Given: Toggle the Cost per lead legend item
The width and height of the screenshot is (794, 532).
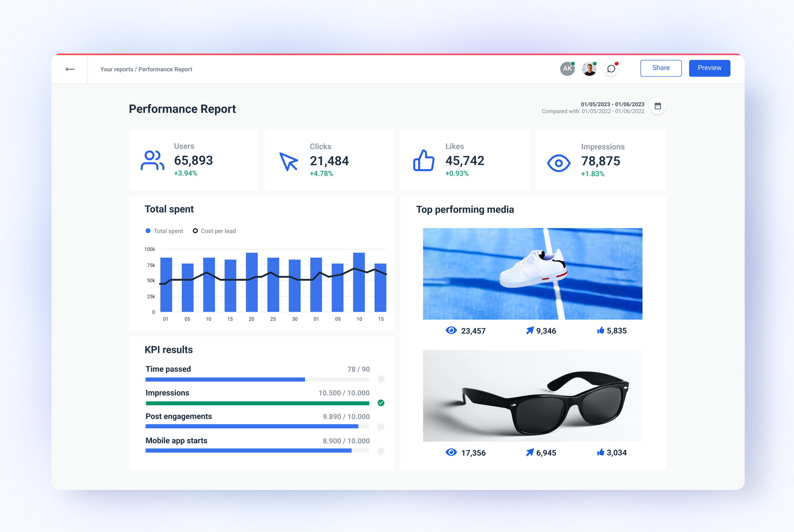Looking at the screenshot, I should click(215, 231).
